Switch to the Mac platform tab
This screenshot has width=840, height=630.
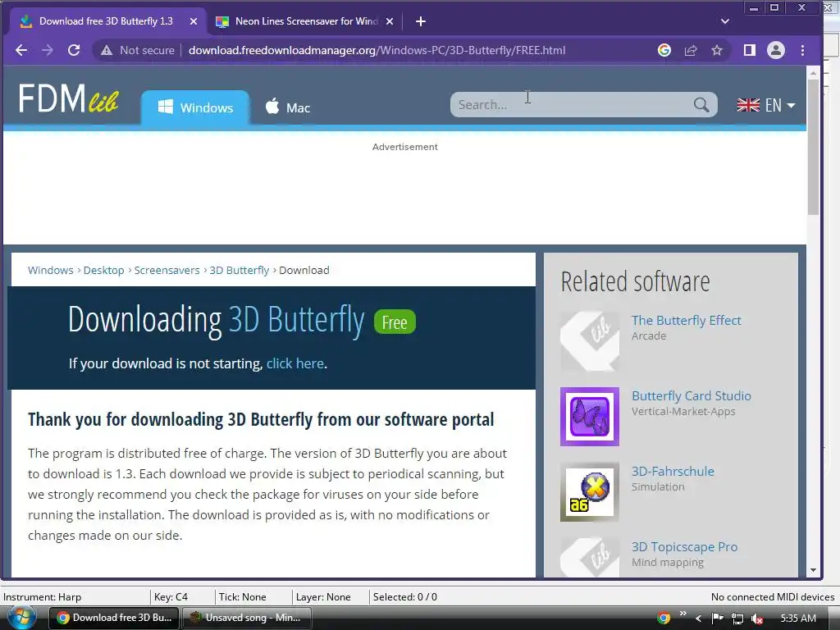point(288,107)
